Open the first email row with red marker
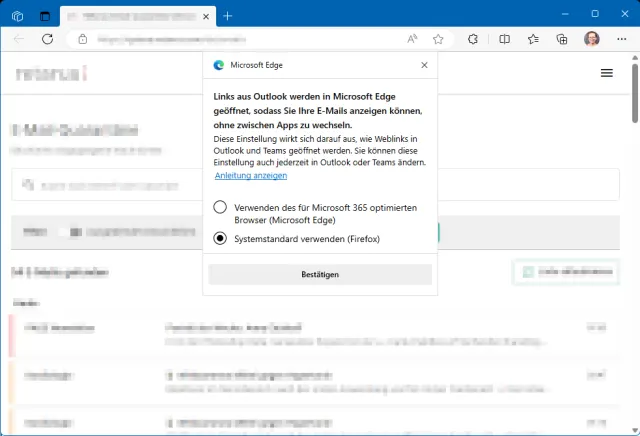Viewport: 640px width, 436px height. click(x=314, y=336)
